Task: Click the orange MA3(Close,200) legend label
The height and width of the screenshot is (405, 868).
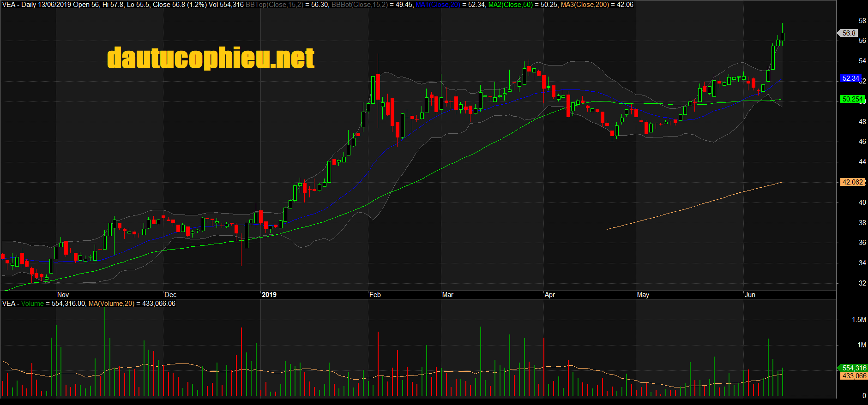Action: click(585, 5)
